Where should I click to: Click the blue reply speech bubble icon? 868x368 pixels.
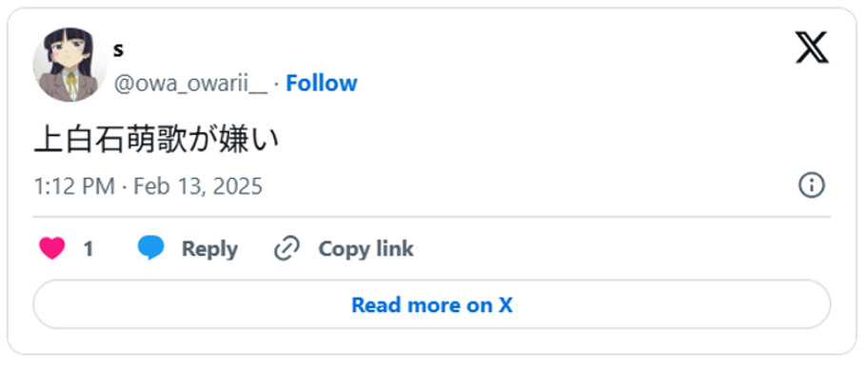point(150,248)
